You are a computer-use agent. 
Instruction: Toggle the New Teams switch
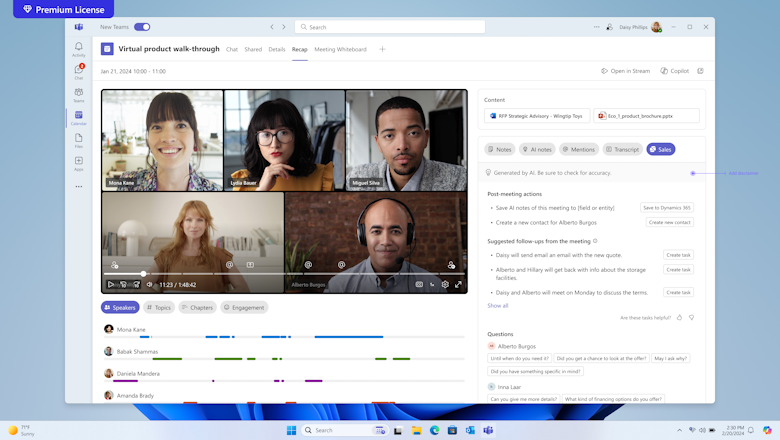(142, 27)
